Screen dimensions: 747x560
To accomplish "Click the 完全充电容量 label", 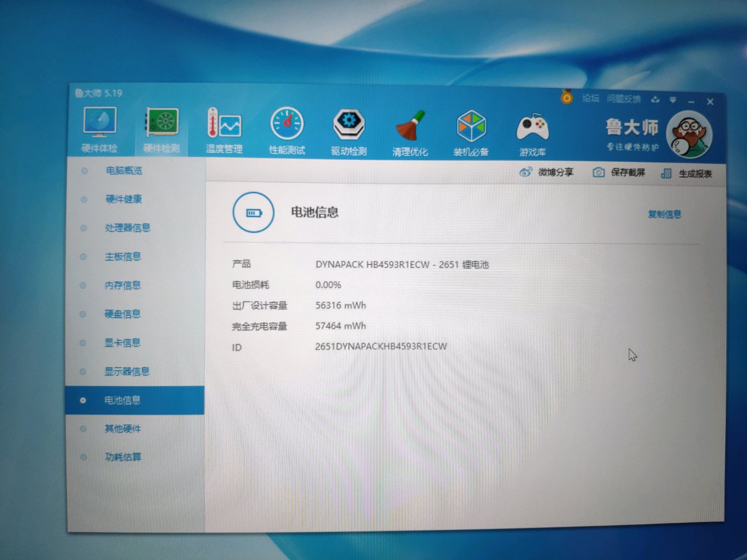I will [259, 327].
